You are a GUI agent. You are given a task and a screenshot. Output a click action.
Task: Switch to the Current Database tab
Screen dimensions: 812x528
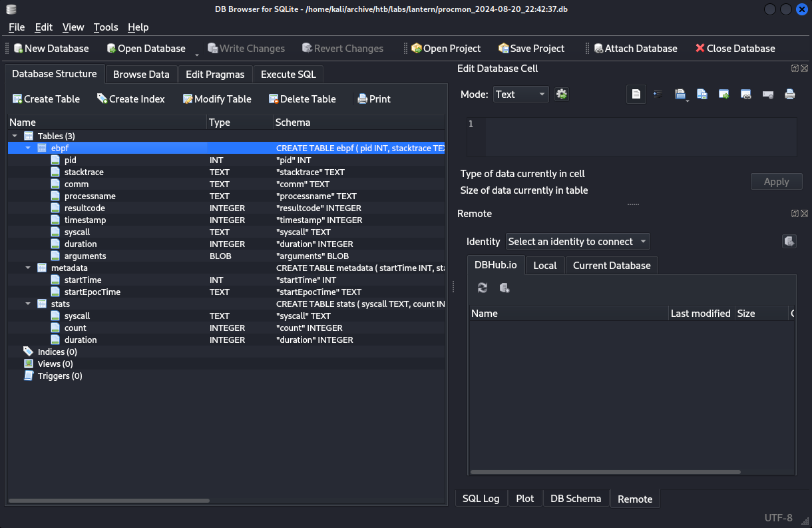(x=612, y=265)
